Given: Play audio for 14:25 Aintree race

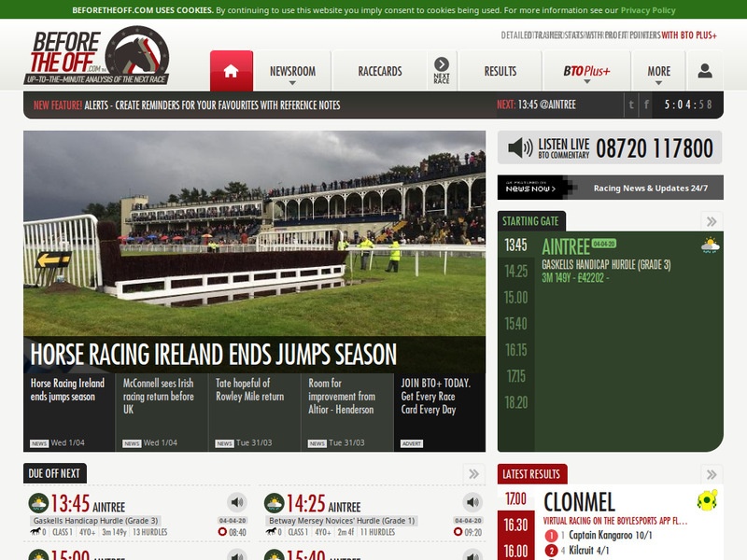Looking at the screenshot, I should [x=472, y=502].
